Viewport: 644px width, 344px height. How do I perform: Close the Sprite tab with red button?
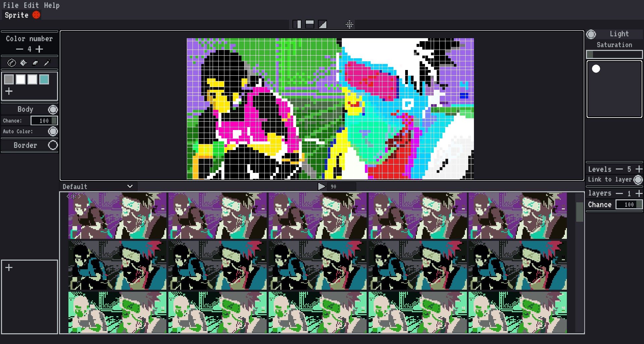click(36, 15)
